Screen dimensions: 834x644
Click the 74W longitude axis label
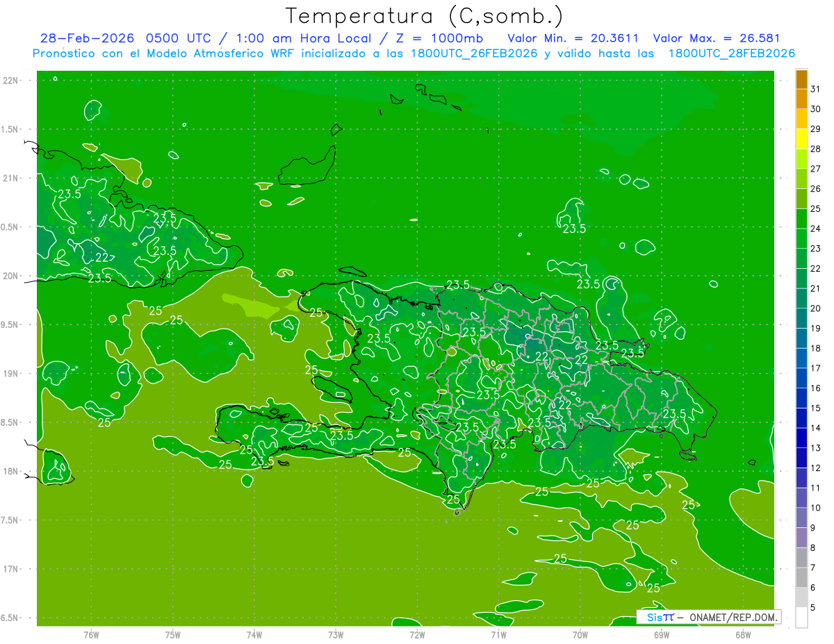tap(254, 634)
